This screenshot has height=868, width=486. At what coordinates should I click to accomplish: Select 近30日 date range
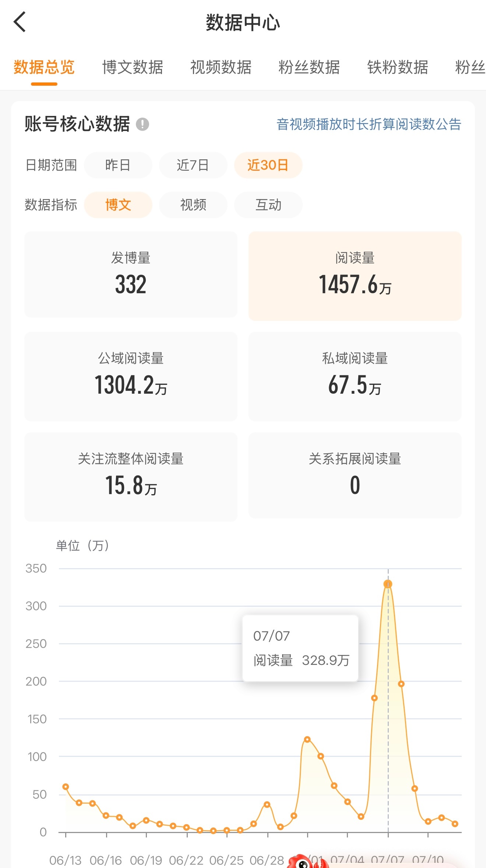click(268, 165)
